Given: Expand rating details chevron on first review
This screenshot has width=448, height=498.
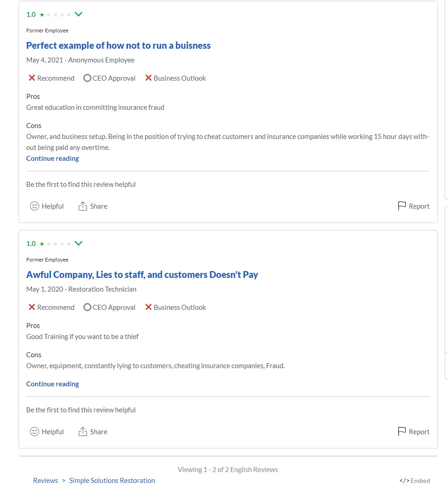Looking at the screenshot, I should pos(78,14).
